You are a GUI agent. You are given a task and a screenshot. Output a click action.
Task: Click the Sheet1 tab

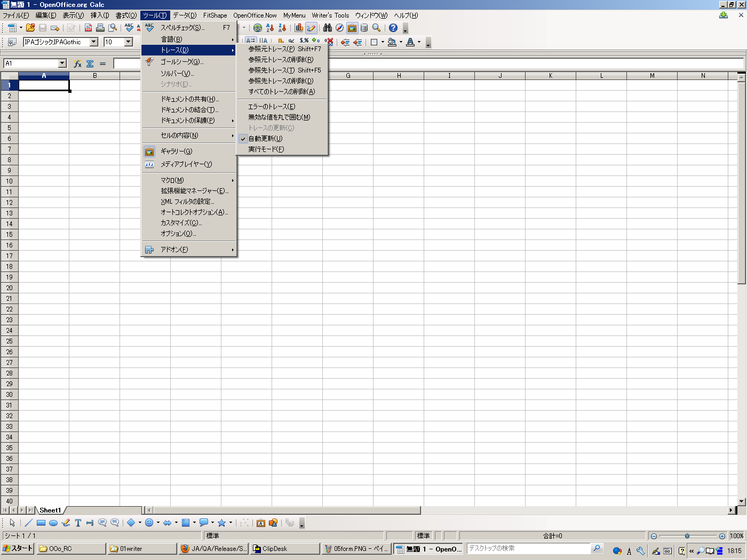coord(50,510)
